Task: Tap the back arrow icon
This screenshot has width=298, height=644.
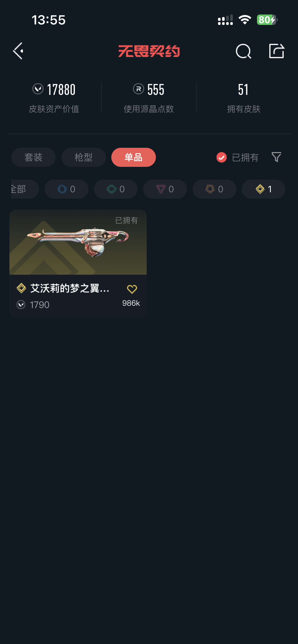Action: pyautogui.click(x=18, y=51)
